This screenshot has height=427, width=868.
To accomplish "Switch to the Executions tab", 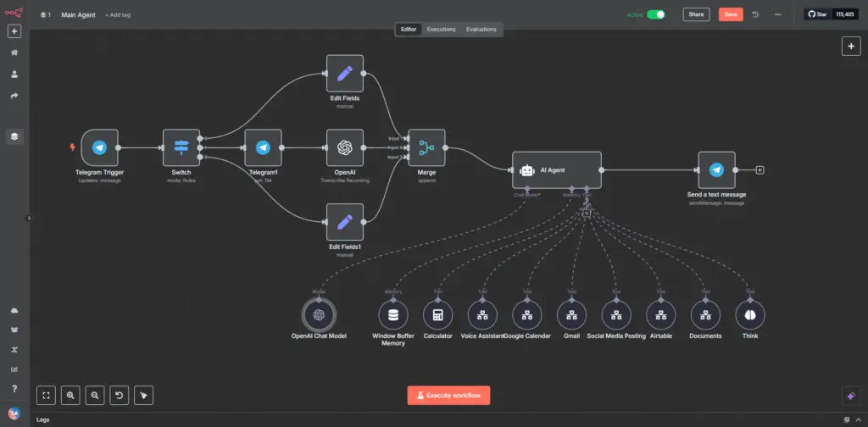I will tap(441, 30).
